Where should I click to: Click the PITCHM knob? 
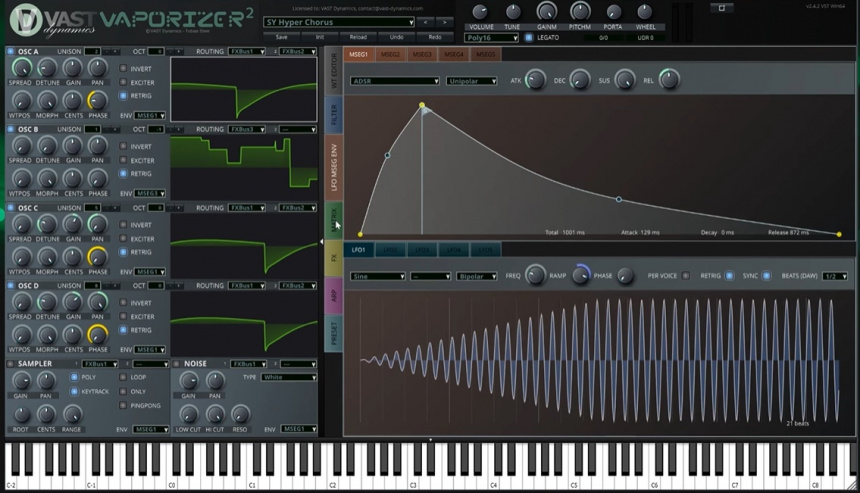[x=580, y=11]
